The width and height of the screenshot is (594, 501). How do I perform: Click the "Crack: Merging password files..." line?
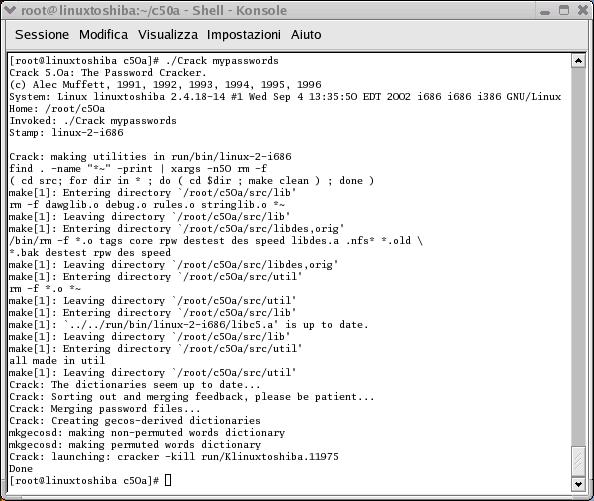tap(105, 409)
